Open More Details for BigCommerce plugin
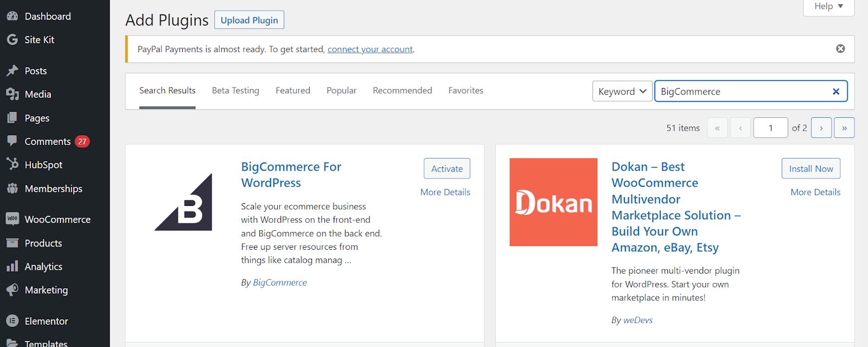Screen dimensions: 868x347 [x=445, y=192]
